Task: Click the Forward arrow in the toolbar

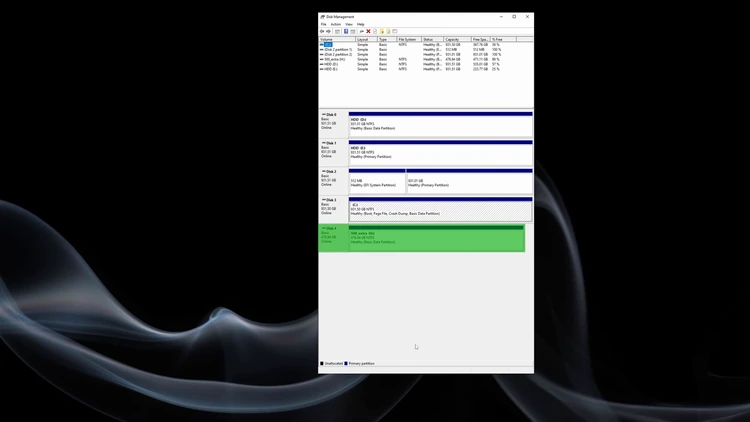Action: tap(328, 31)
